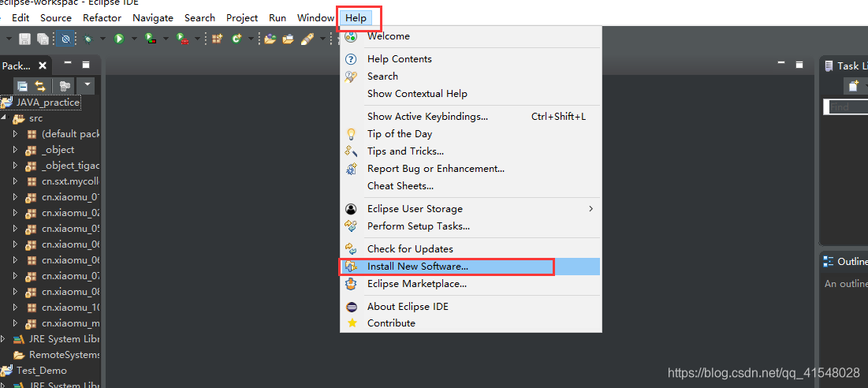Open dropdown arrow next to Search pen icon

tap(323, 39)
